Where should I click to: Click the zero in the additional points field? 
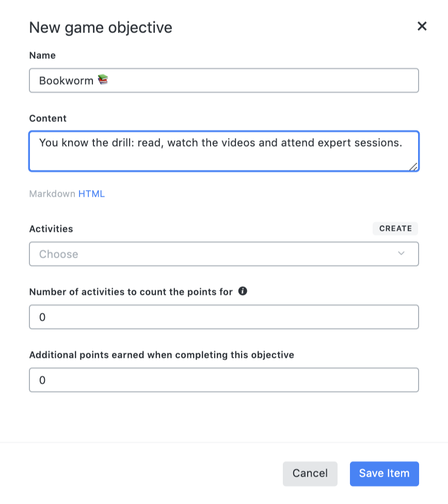click(x=42, y=380)
